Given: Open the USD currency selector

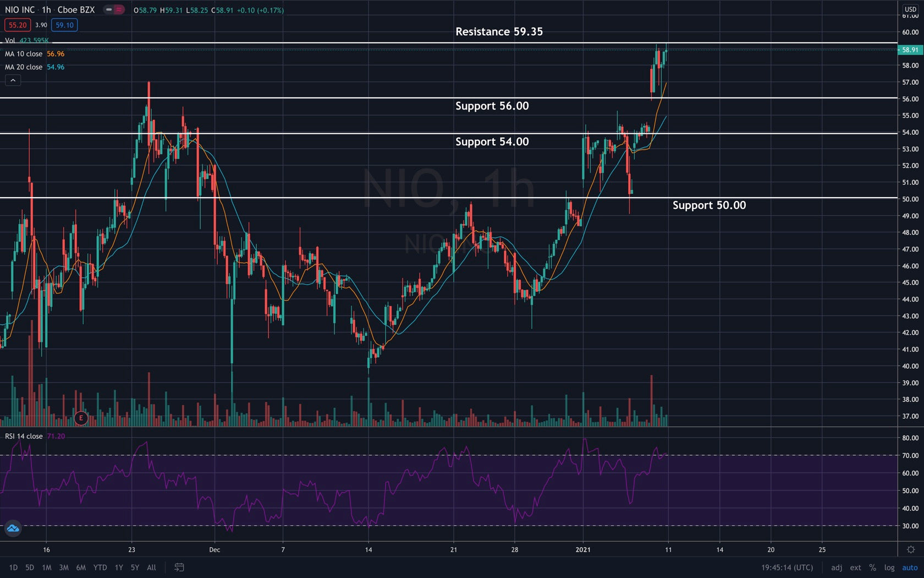Looking at the screenshot, I should (x=911, y=9).
